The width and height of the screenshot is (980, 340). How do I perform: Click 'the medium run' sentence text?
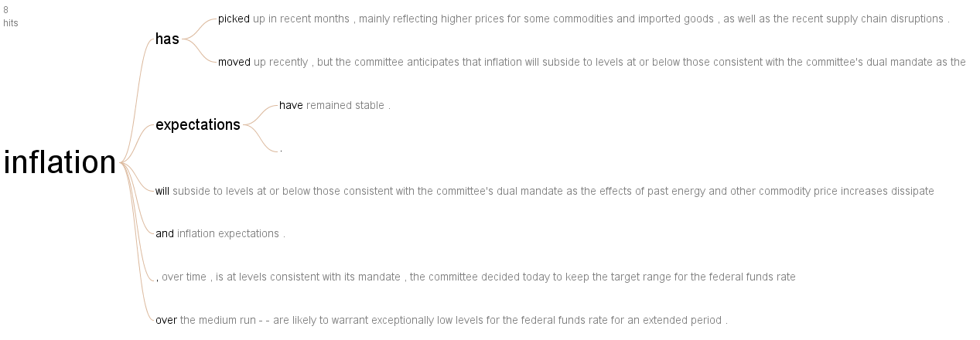[217, 320]
